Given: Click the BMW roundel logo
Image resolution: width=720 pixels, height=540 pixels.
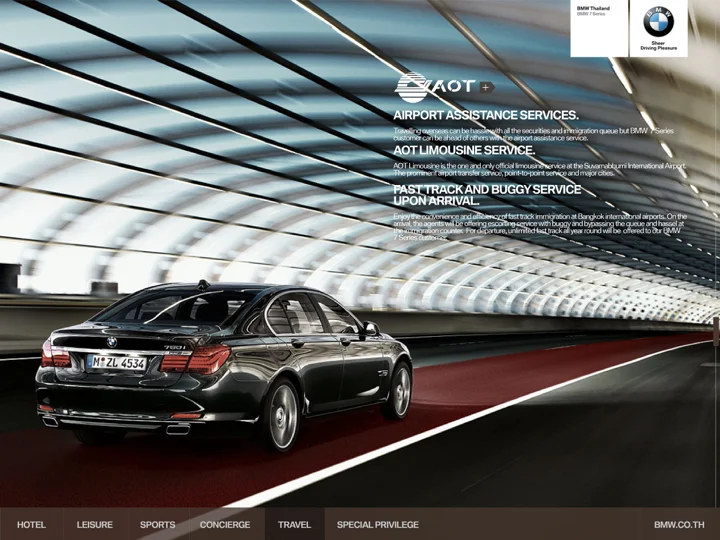Looking at the screenshot, I should click(658, 22).
